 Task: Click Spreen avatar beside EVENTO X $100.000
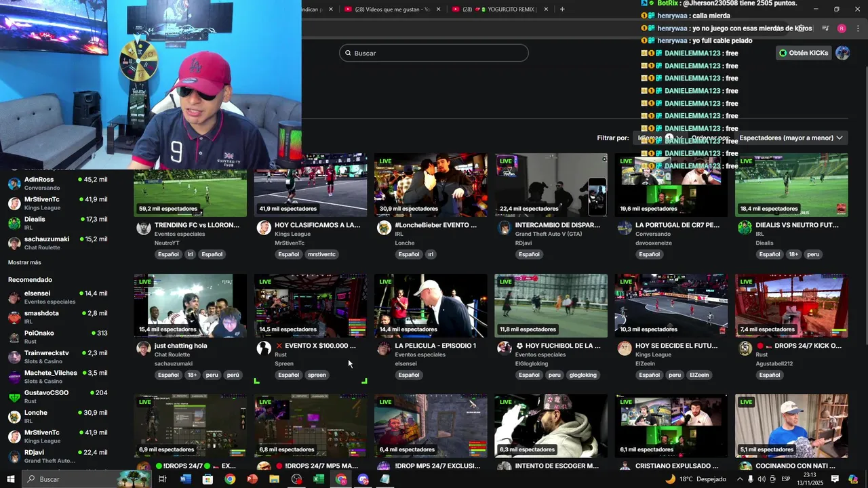[264, 348]
